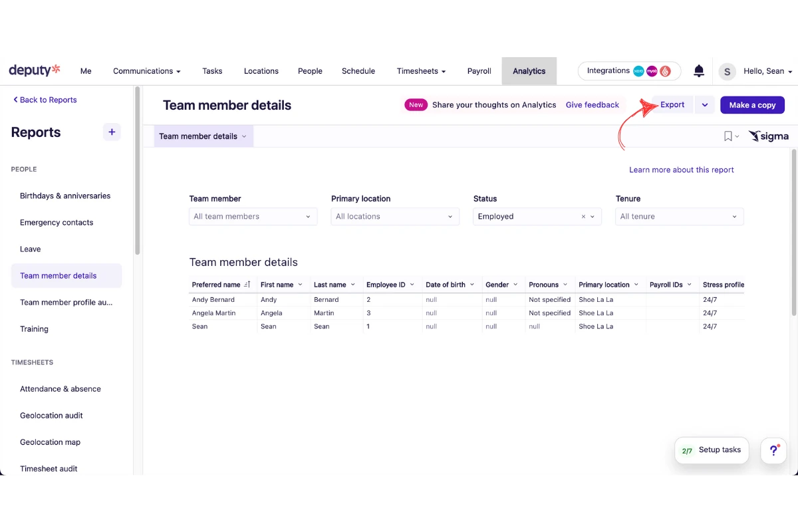Click the Angela Martin preferred name cell
This screenshot has width=798, height=532.
pyautogui.click(x=223, y=313)
